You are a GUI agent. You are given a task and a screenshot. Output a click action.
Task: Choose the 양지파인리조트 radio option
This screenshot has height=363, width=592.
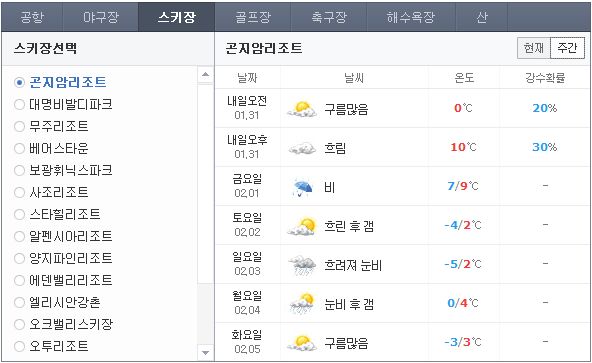coord(19,258)
